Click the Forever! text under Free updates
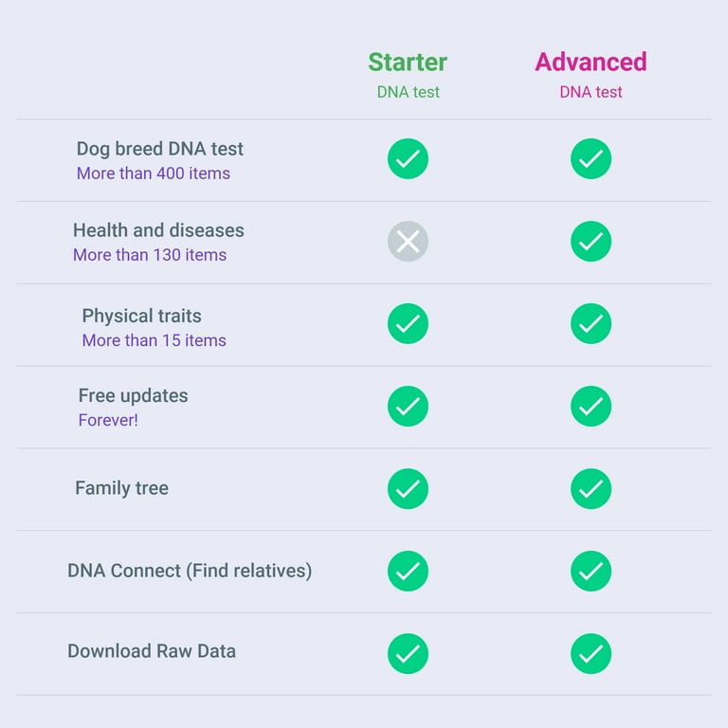 pyautogui.click(x=108, y=420)
